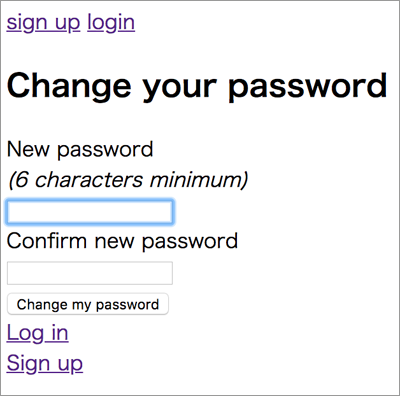Choose sign up in the top navigation

pos(43,23)
